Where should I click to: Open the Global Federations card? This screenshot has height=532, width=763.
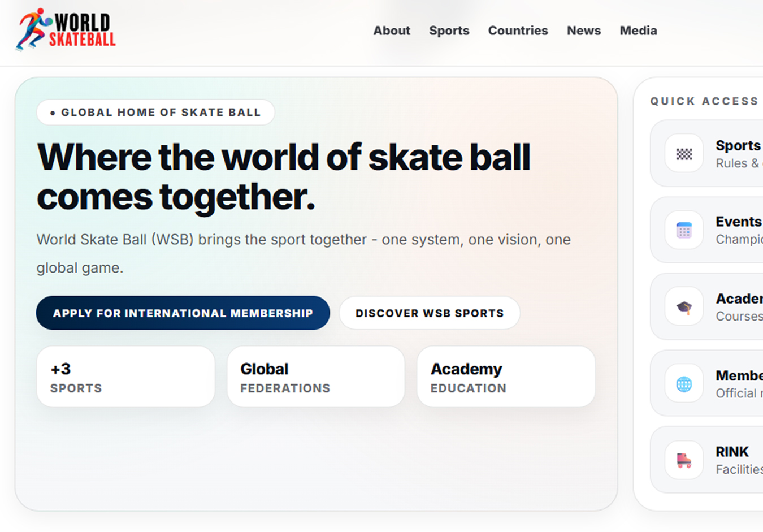pyautogui.click(x=316, y=377)
